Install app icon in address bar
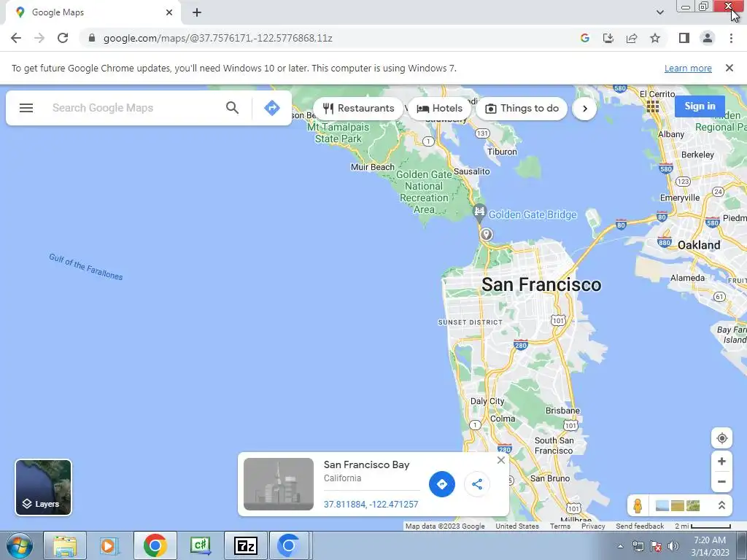Screen dimensions: 747x560 point(608,38)
